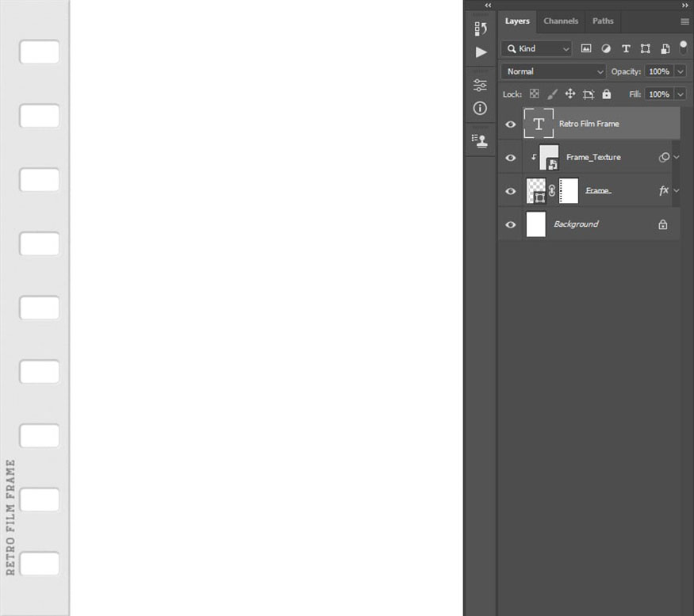This screenshot has height=616, width=694.
Task: Select the Background layer name
Action: click(576, 224)
